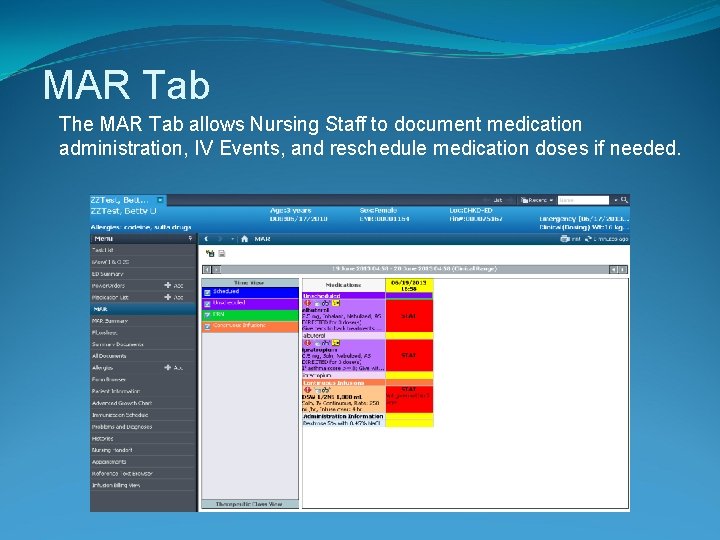Open the navigation history dropdown arrow
This screenshot has height=540, width=720.
[x=232, y=239]
